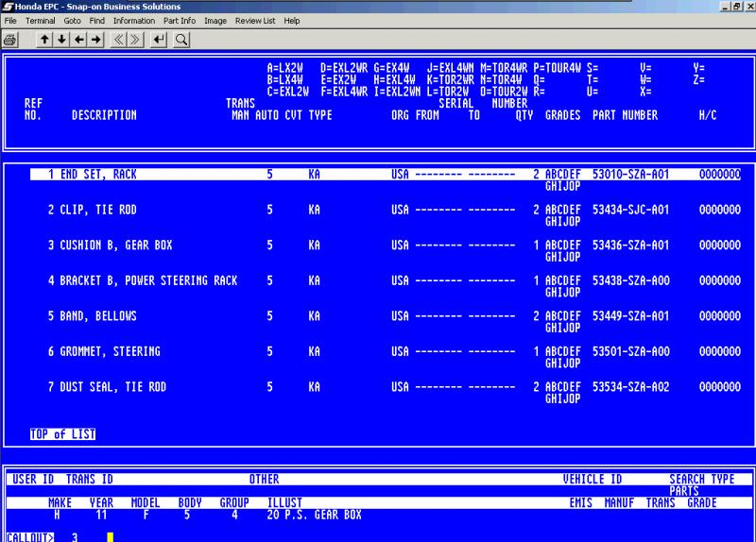Image resolution: width=756 pixels, height=542 pixels.
Task: Click part number 53534-SZA-A02
Action: pos(630,387)
